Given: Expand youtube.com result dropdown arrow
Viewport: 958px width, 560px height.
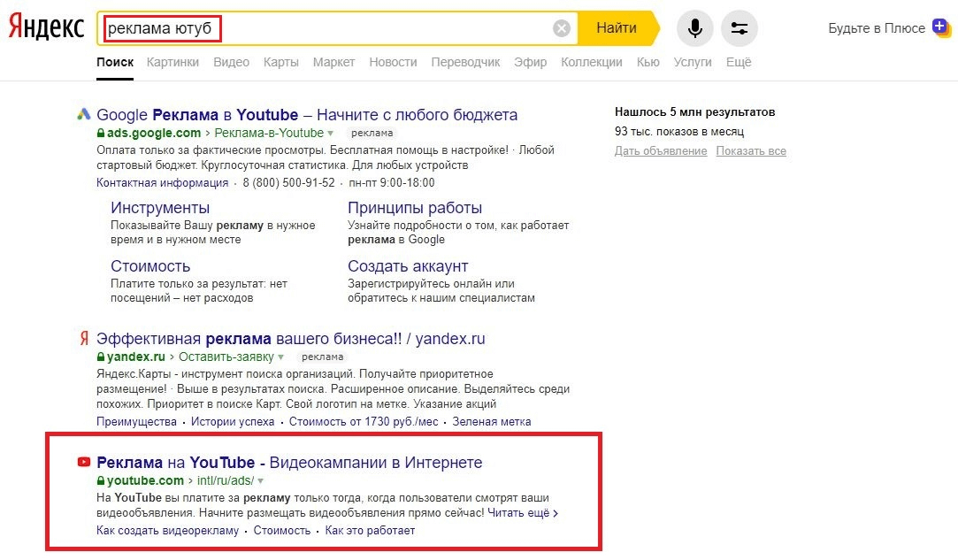Looking at the screenshot, I should click(x=261, y=481).
